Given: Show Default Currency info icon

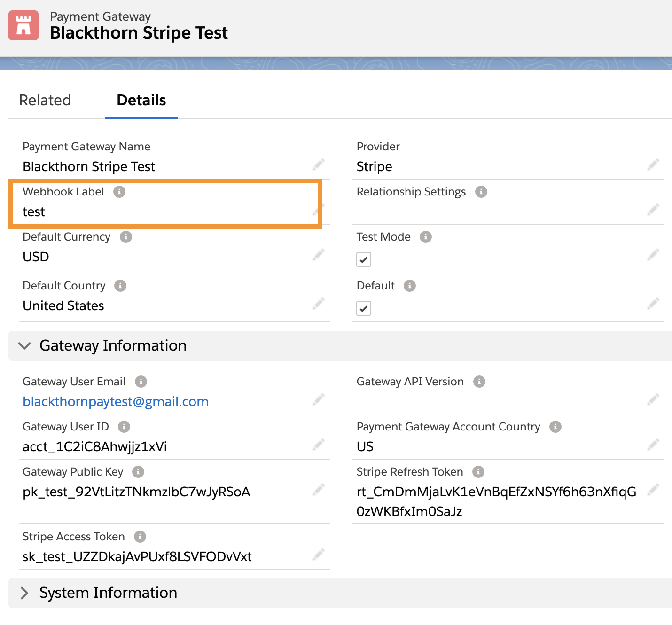Looking at the screenshot, I should (x=126, y=237).
